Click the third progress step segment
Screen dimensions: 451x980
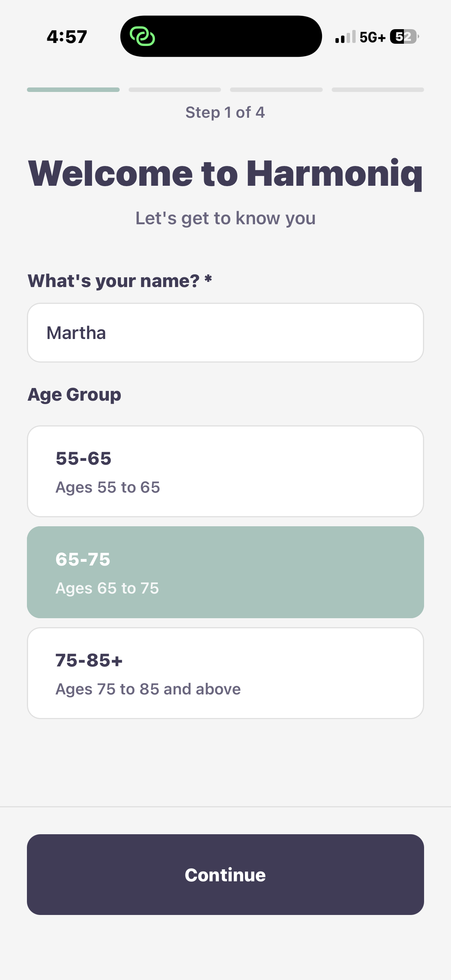(276, 90)
